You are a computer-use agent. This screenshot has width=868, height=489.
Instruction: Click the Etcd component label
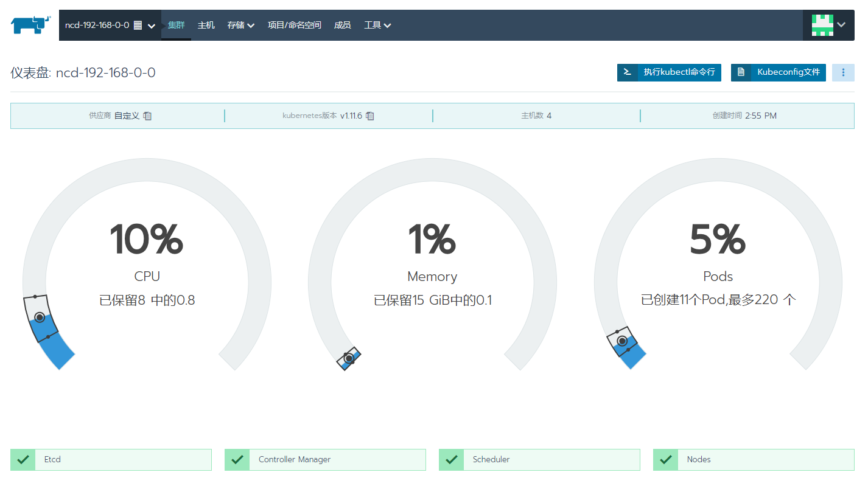click(52, 460)
